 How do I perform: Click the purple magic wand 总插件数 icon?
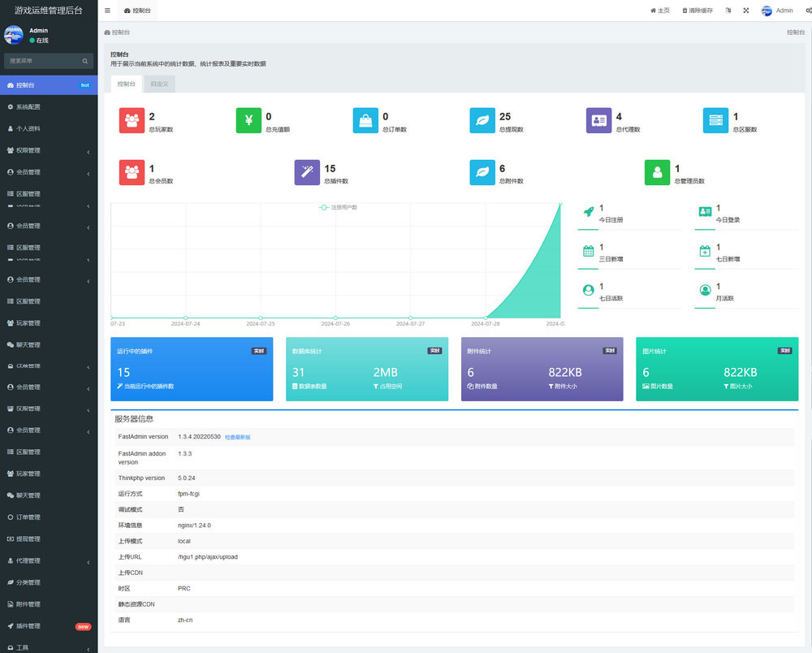307,172
